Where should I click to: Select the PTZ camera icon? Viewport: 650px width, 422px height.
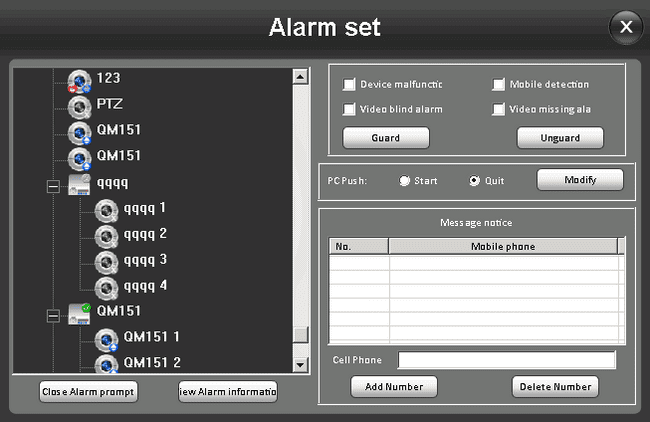click(80, 105)
